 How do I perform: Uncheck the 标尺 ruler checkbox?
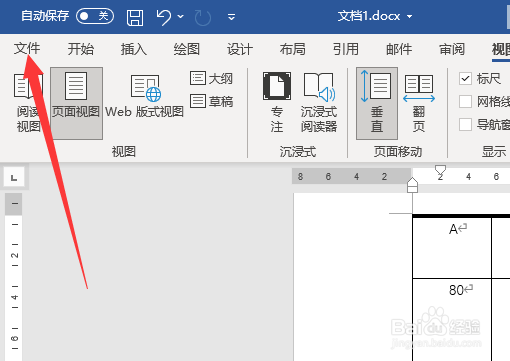click(465, 79)
